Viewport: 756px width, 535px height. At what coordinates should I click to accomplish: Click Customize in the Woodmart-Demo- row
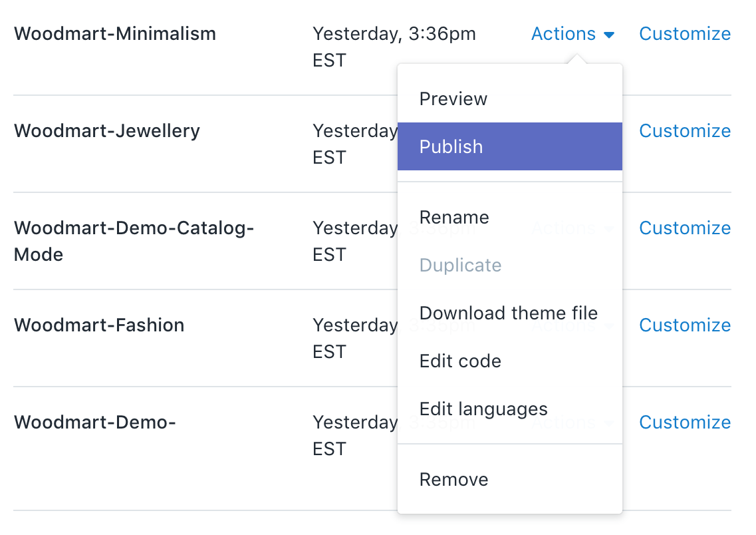tap(685, 423)
